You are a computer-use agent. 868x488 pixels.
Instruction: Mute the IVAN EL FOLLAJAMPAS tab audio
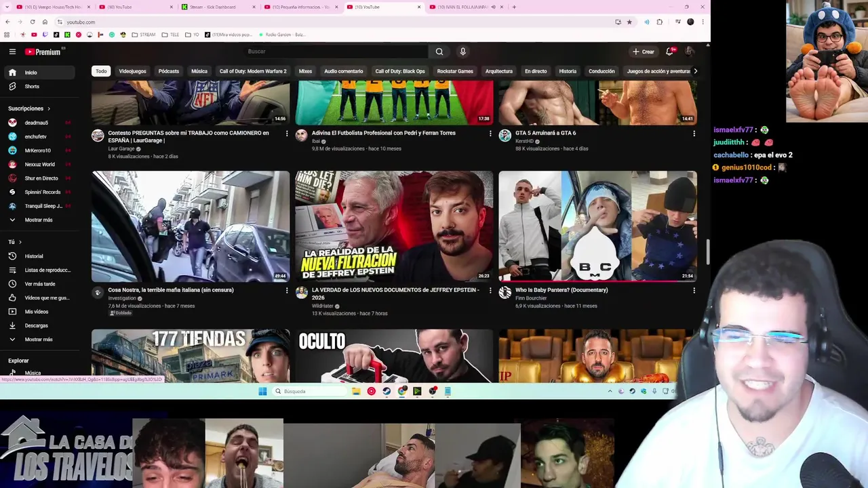[493, 7]
